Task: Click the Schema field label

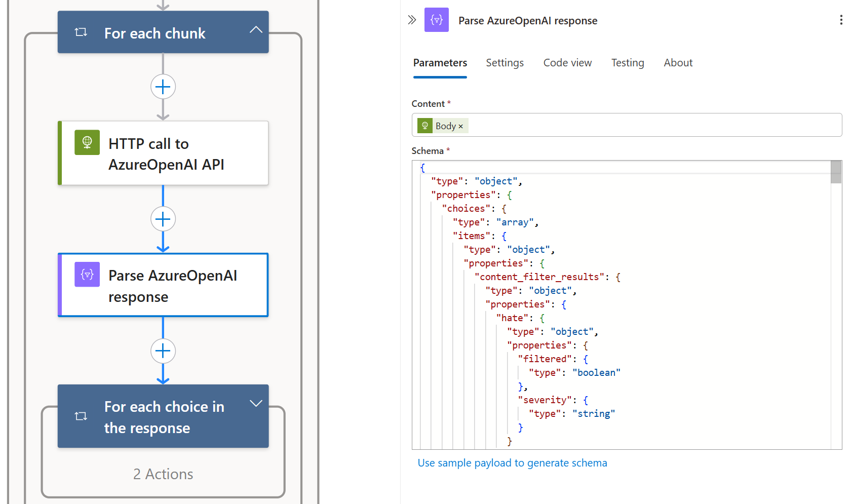Action: tap(428, 151)
